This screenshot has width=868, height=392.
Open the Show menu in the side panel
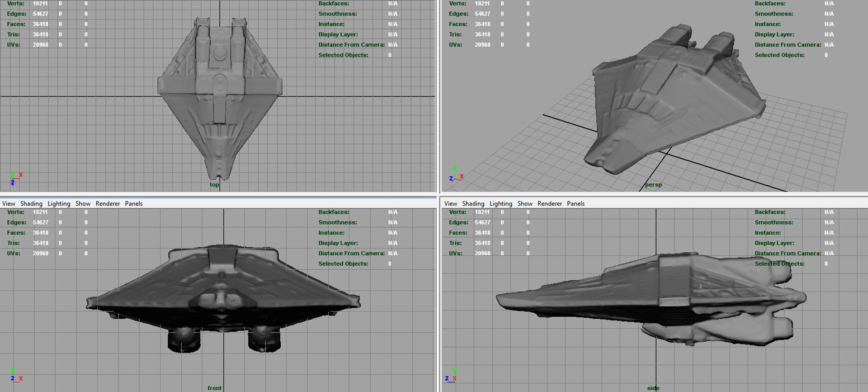click(x=525, y=204)
